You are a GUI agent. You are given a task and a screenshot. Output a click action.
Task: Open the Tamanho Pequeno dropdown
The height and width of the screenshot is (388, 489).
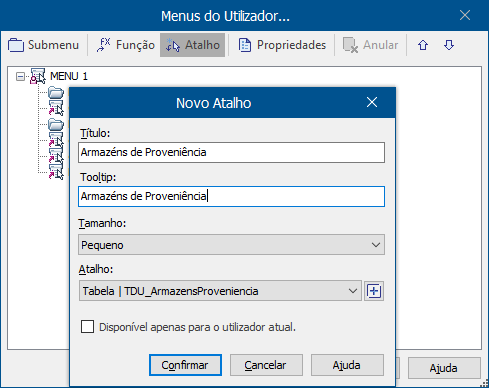coord(231,245)
